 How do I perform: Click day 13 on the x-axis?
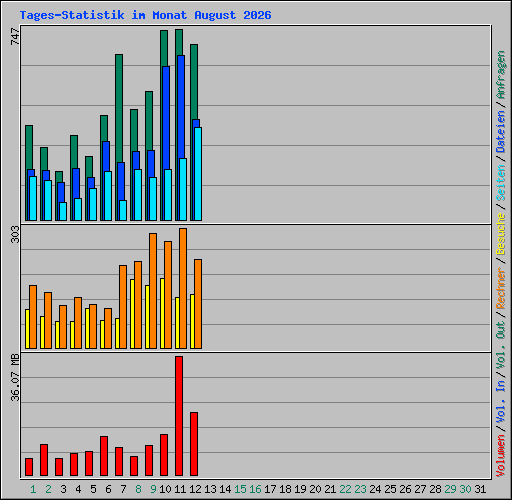pyautogui.click(x=210, y=489)
